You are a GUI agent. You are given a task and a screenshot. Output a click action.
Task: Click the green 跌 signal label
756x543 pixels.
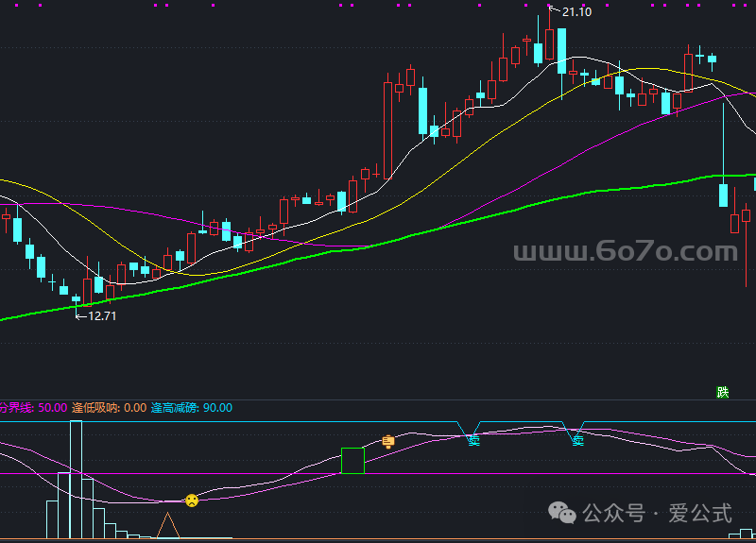pyautogui.click(x=723, y=392)
